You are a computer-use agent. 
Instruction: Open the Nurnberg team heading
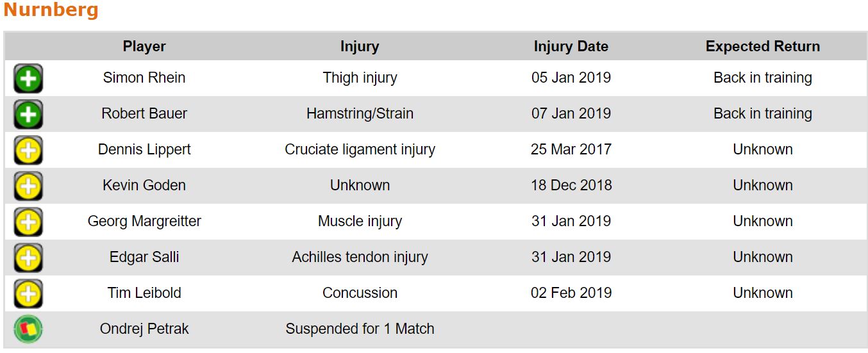51,10
